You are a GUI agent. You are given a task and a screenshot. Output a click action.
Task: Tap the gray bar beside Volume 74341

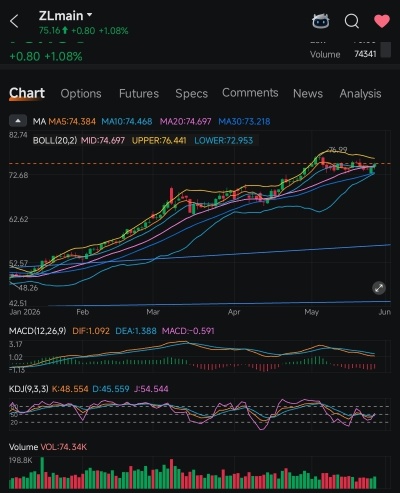pos(386,50)
